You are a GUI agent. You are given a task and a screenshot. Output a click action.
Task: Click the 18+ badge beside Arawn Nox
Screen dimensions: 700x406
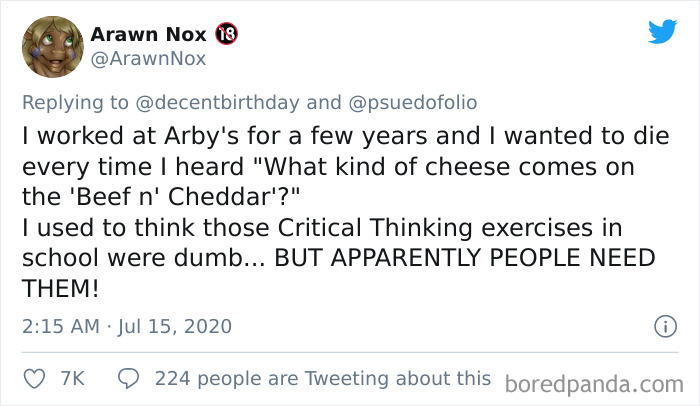[x=225, y=34]
